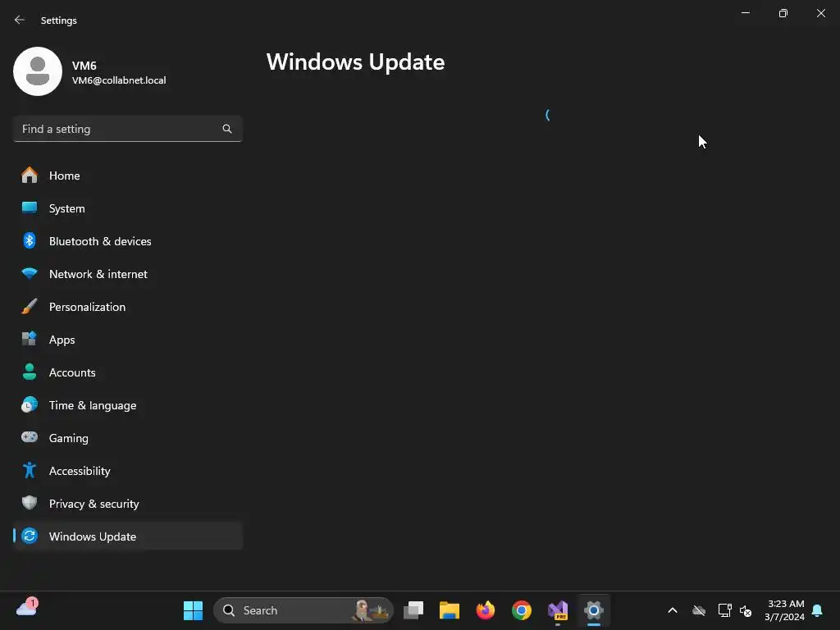Click the Windows Update sync icon
The width and height of the screenshot is (840, 630).
pyautogui.click(x=30, y=536)
